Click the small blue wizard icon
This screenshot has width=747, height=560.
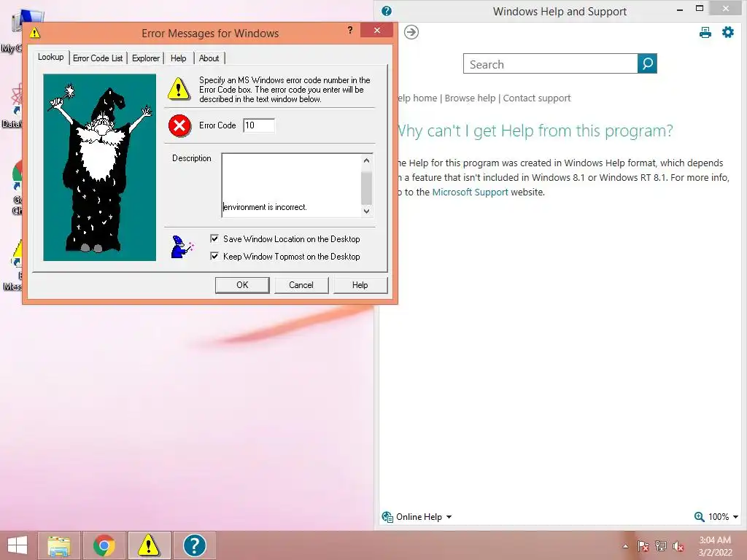click(x=182, y=246)
